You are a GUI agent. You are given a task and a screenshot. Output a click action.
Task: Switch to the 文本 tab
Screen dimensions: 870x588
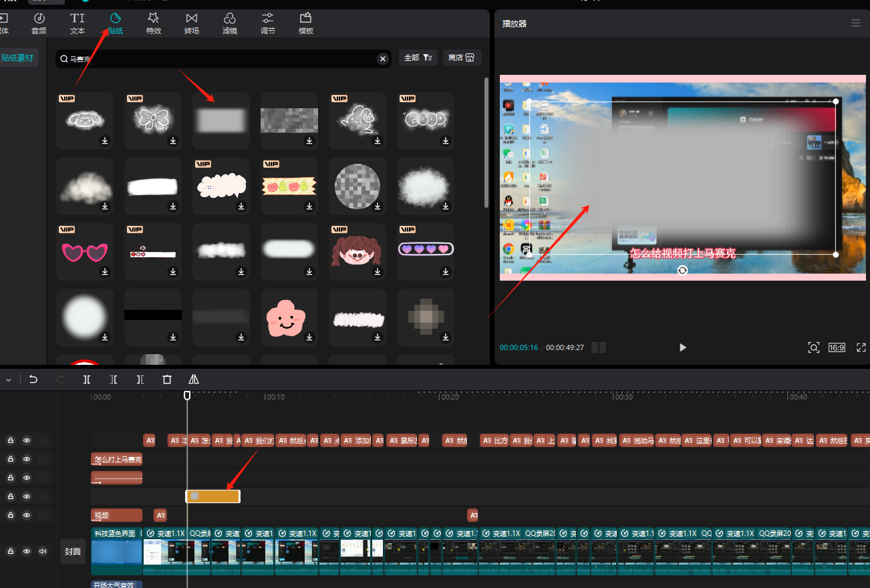pyautogui.click(x=78, y=23)
